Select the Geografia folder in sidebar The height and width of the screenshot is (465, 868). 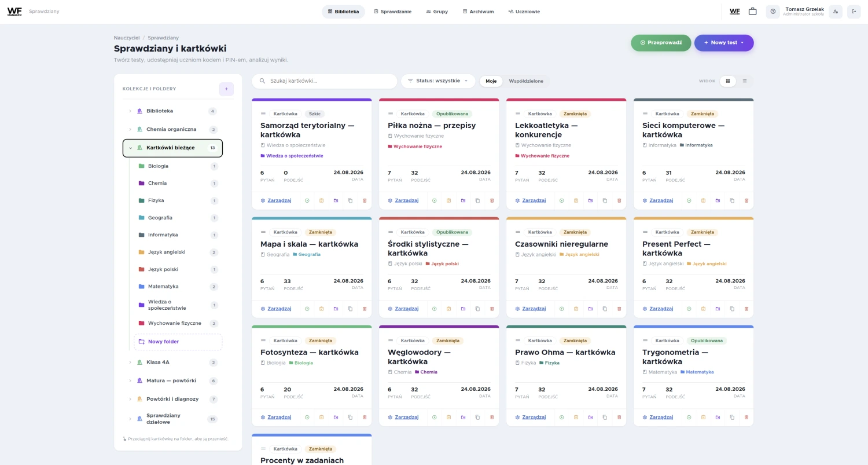coord(178,218)
